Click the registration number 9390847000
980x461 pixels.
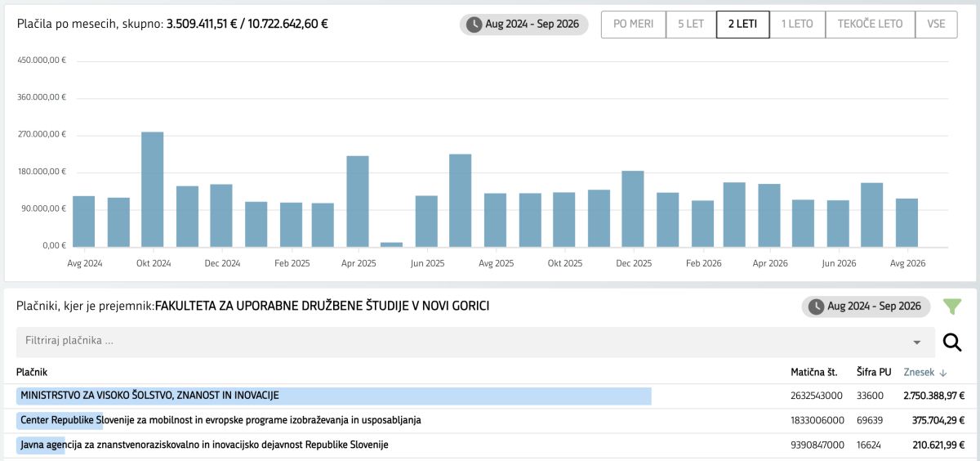tap(817, 445)
